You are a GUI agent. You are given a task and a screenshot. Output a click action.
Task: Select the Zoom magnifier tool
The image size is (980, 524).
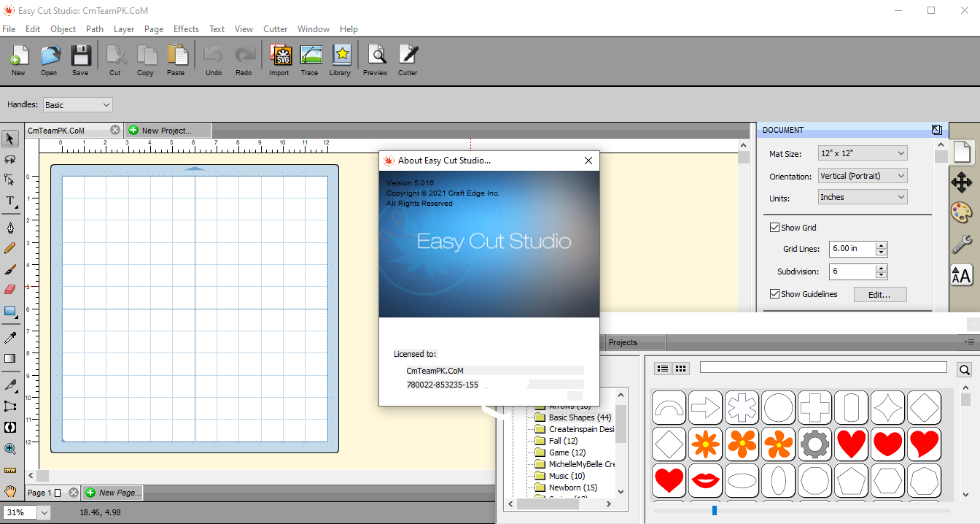(10, 449)
